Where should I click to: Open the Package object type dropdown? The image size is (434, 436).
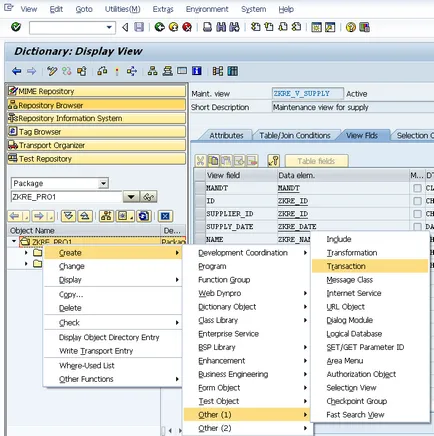click(103, 183)
